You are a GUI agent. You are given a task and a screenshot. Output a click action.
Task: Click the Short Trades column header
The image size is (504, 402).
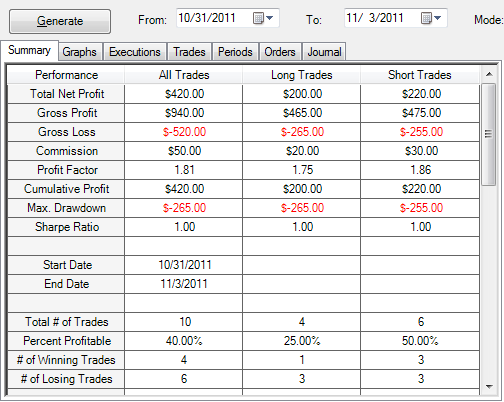pyautogui.click(x=420, y=75)
